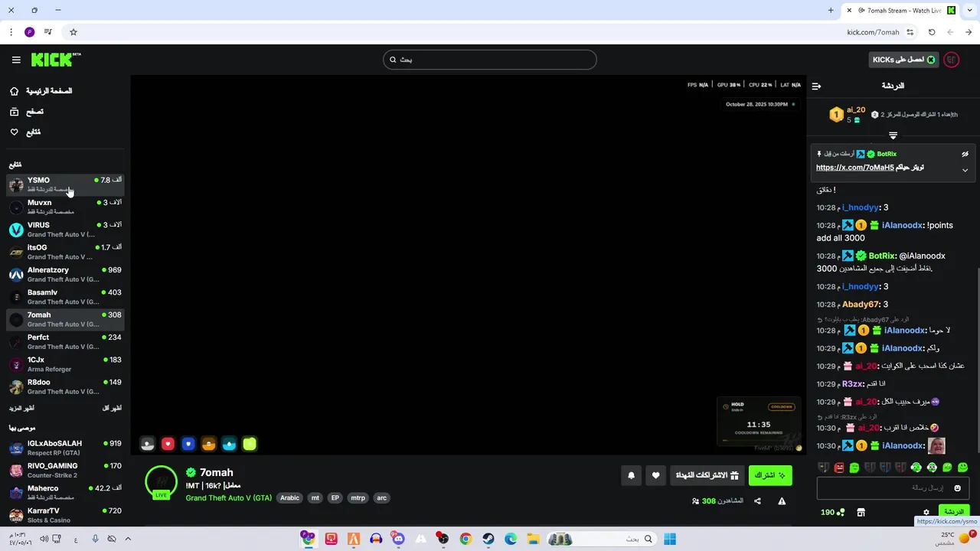Screen dimensions: 980x551
Task: Open the emoji picker in chat input
Action: (957, 487)
